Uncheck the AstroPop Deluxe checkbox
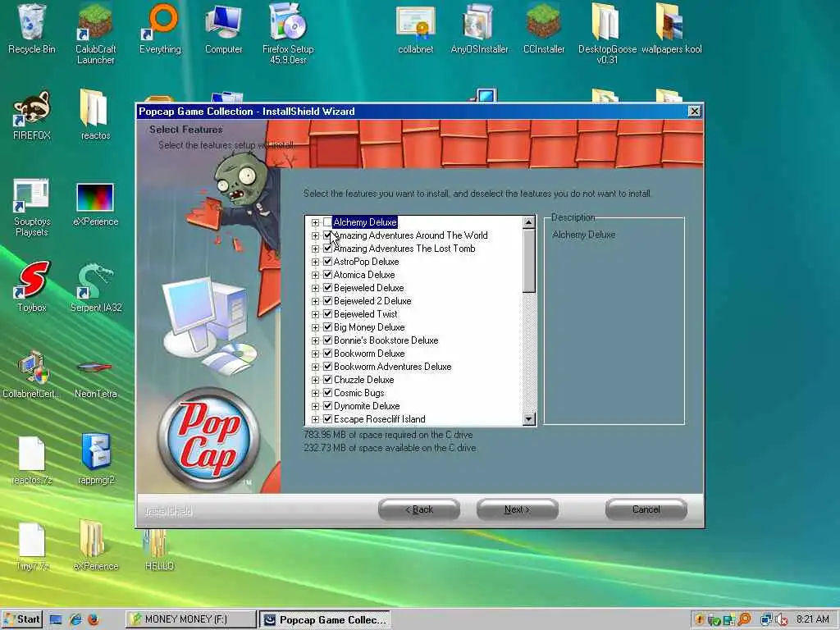 (x=328, y=262)
